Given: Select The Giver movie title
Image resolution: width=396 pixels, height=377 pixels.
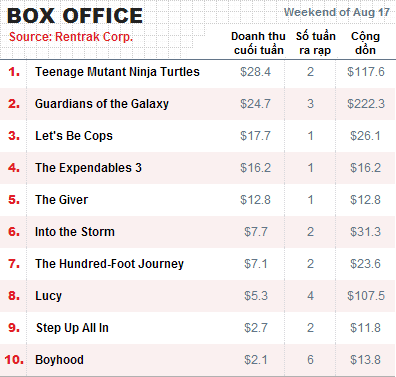Looking at the screenshot, I should pos(62,200).
